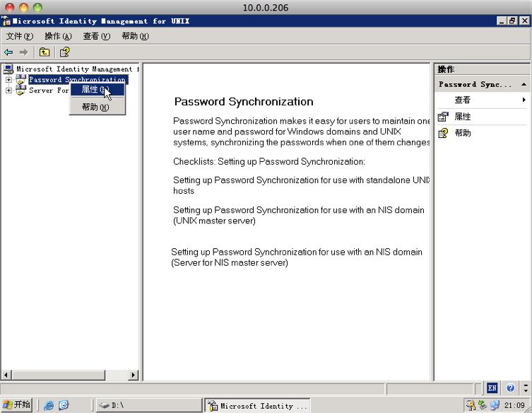Click the Back arrow toolbar icon
Image resolution: width=532 pixels, height=413 pixels.
point(8,52)
